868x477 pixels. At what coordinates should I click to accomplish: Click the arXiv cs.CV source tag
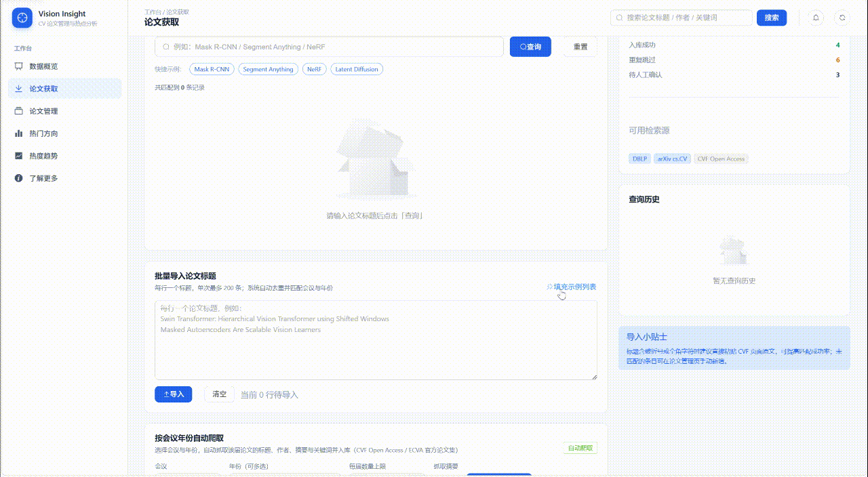(672, 159)
